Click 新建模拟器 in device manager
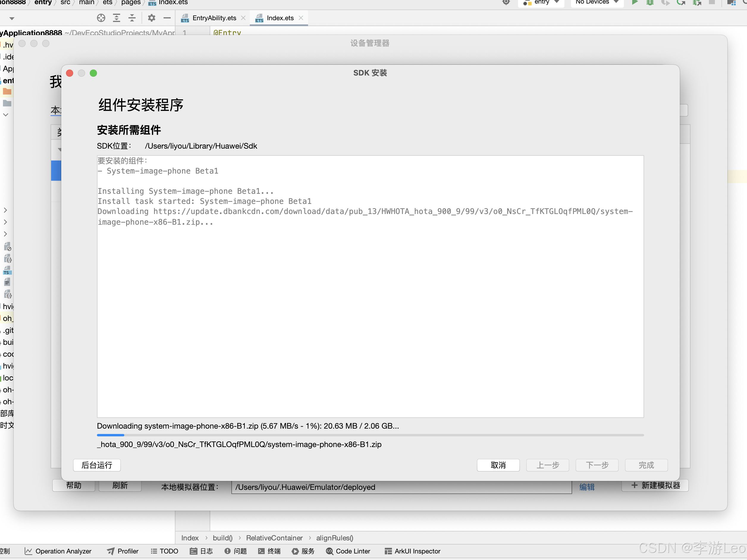The height and width of the screenshot is (560, 747). 655,486
